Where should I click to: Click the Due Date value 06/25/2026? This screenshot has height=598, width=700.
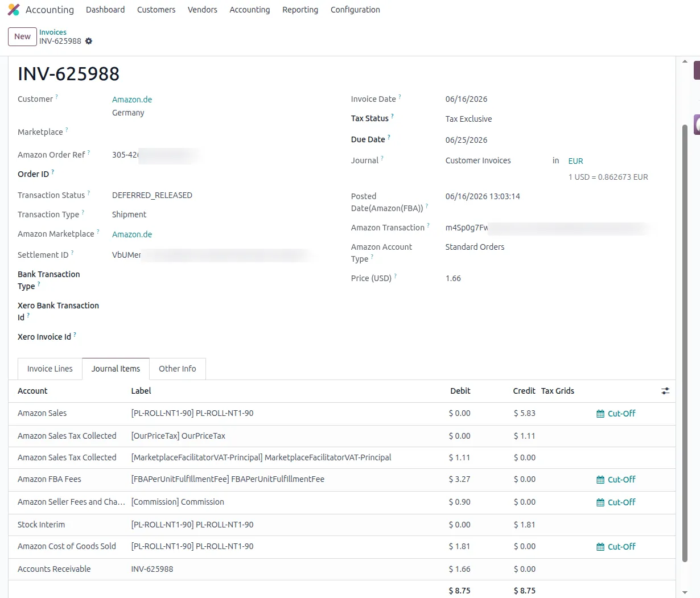(x=466, y=140)
